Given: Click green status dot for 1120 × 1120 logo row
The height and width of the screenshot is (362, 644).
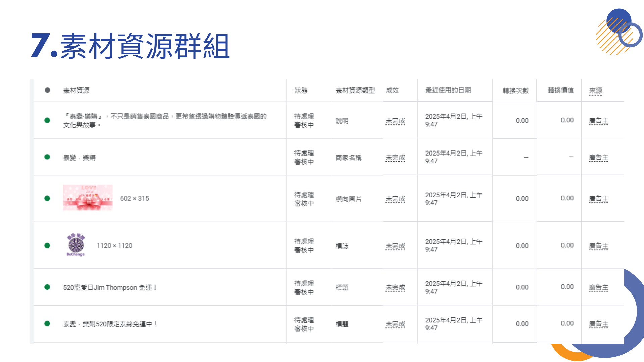Looking at the screenshot, I should click(x=47, y=245).
